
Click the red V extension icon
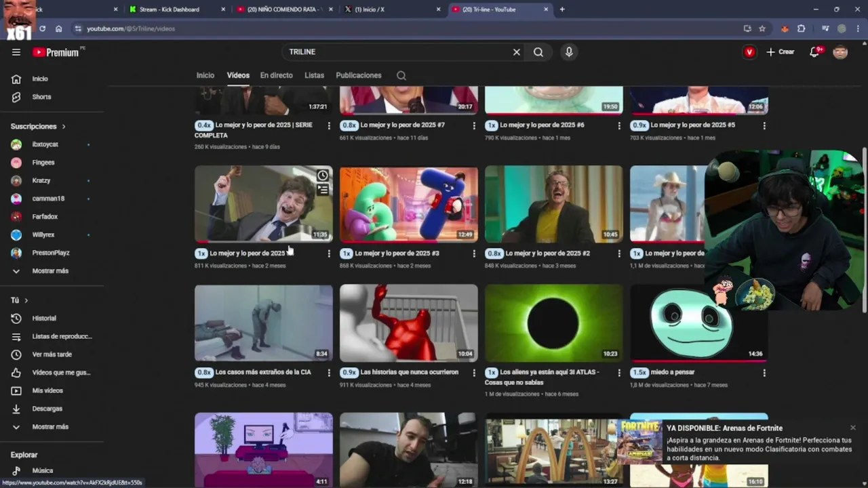pyautogui.click(x=749, y=52)
